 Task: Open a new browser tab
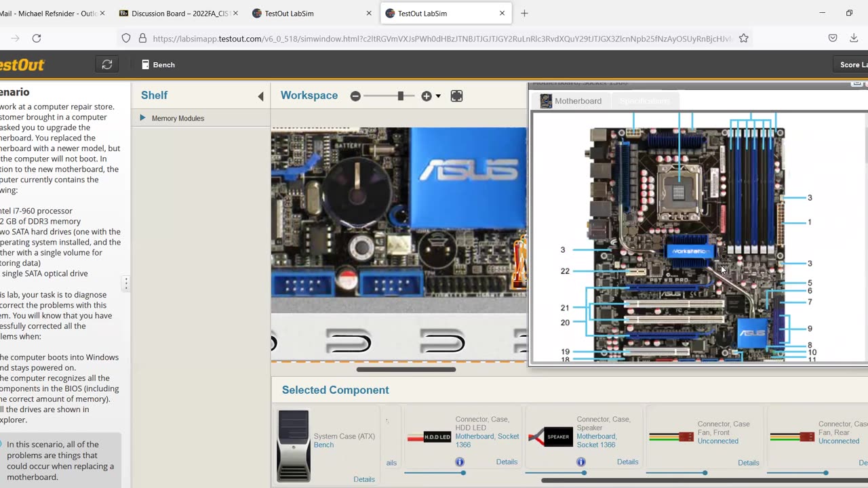click(x=524, y=13)
